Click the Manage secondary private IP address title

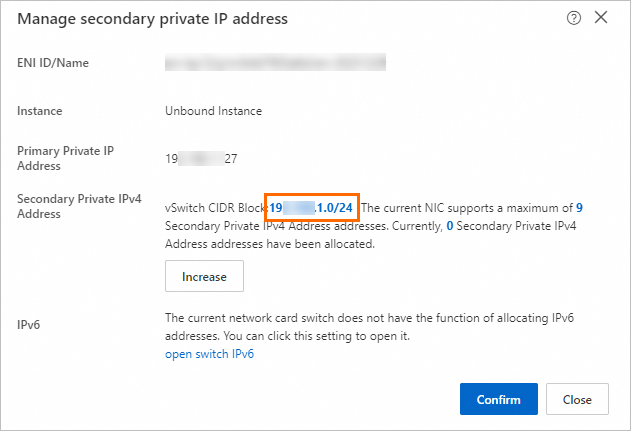tap(153, 19)
